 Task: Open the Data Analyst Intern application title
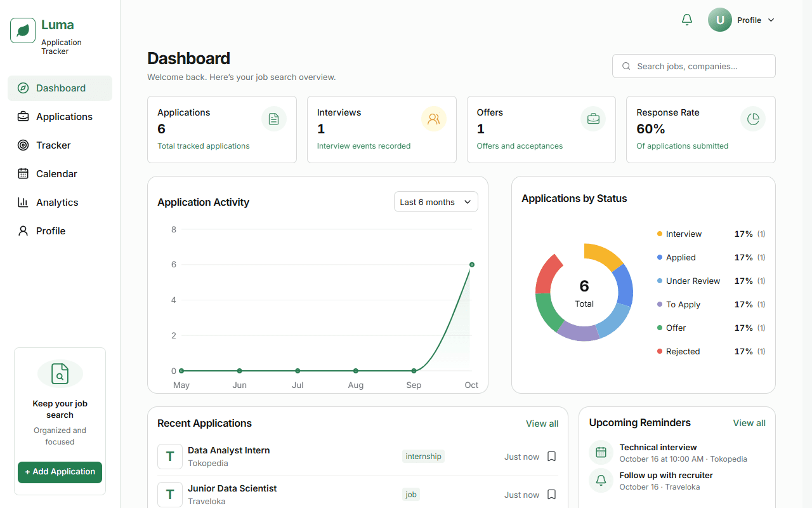click(x=229, y=450)
